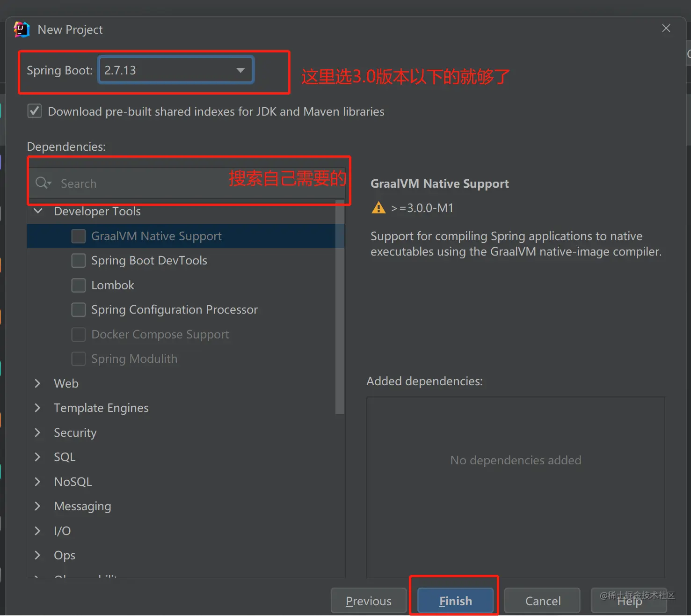
Task: Check Docker Compose Support
Action: (x=79, y=334)
